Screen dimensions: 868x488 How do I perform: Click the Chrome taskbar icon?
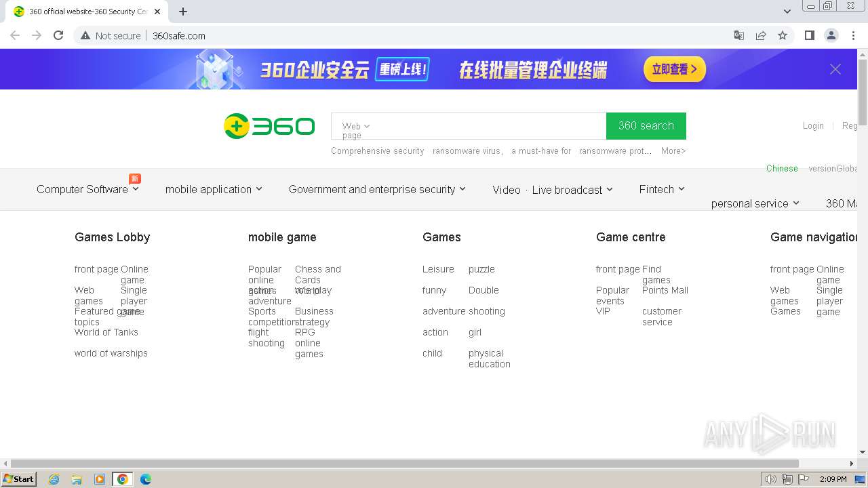[123, 479]
